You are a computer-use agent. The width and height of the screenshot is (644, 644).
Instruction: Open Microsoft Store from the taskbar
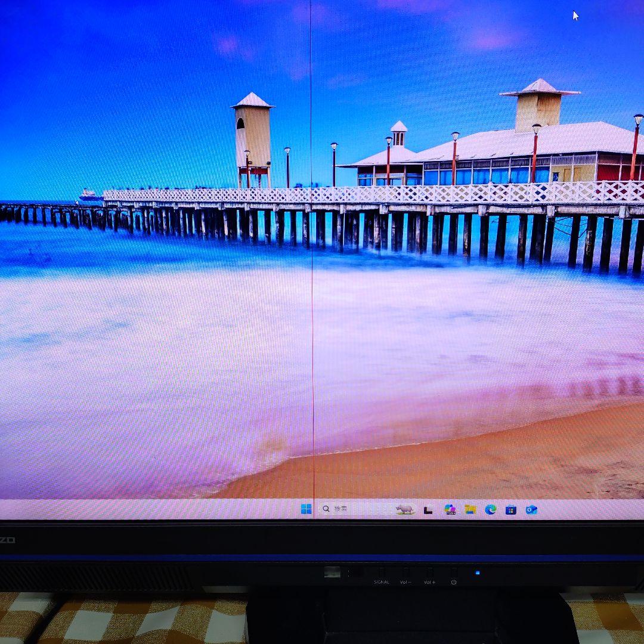tap(510, 510)
